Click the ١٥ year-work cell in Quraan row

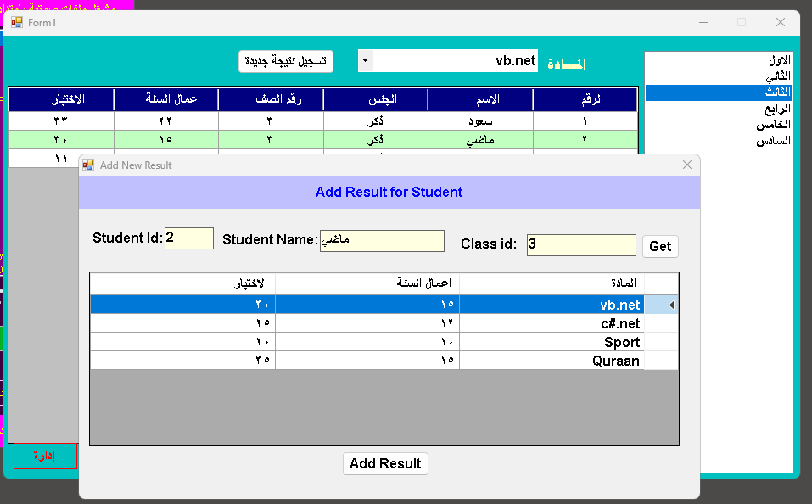[x=367, y=361]
